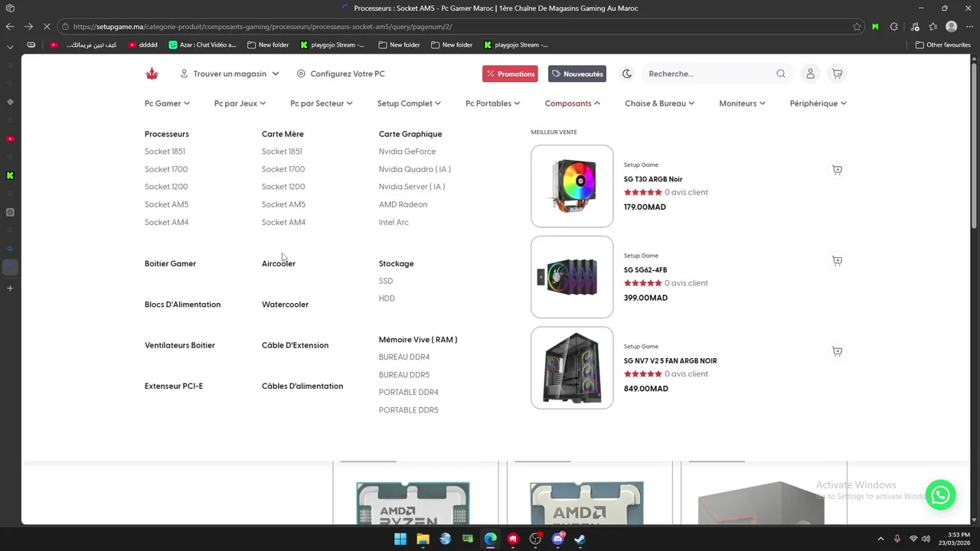Stop page loading in browser

[x=47, y=26]
